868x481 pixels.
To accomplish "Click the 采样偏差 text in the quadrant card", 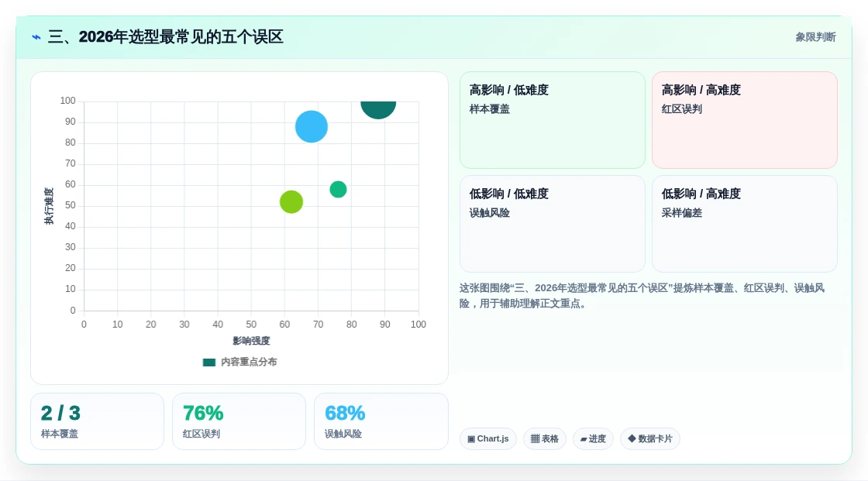I will click(681, 212).
